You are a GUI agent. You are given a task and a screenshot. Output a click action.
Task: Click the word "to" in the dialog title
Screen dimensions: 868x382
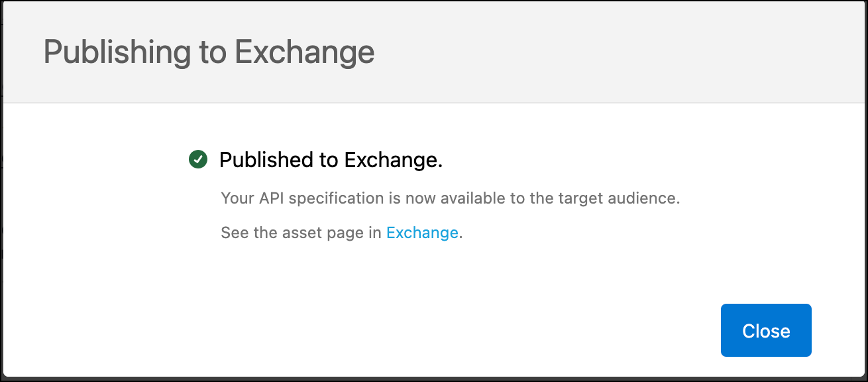coord(213,52)
